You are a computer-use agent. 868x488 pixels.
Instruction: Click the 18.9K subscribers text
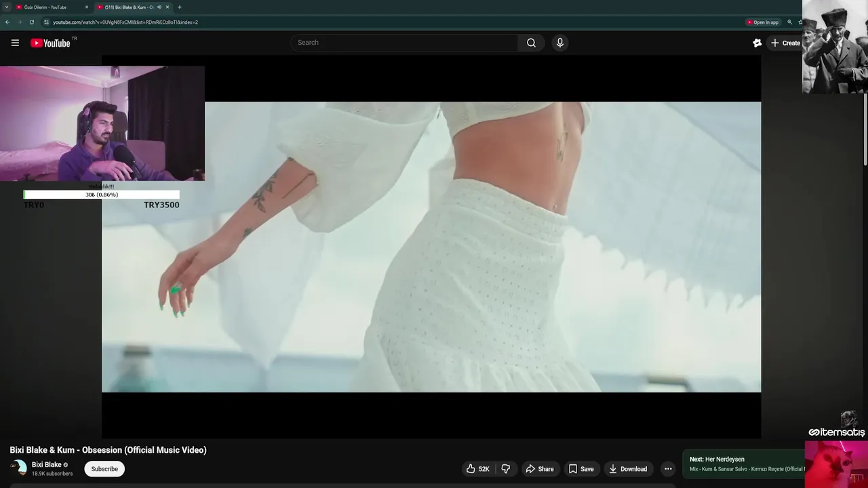pyautogui.click(x=52, y=474)
